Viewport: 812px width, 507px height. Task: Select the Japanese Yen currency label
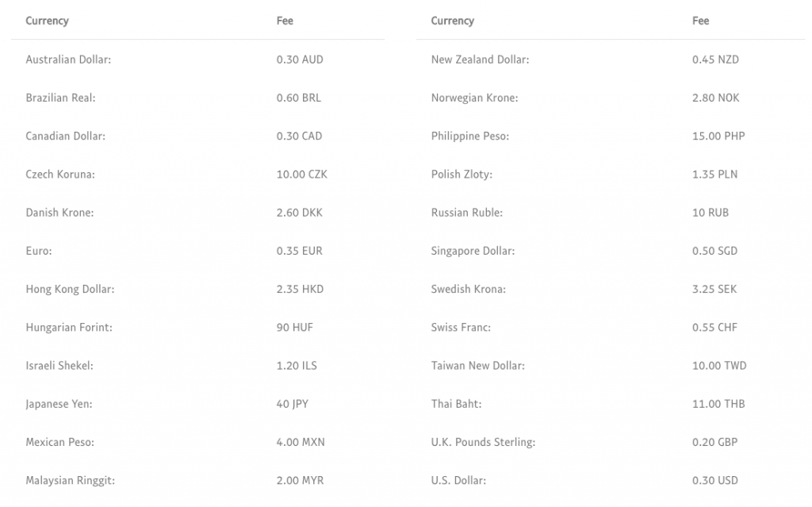coord(59,404)
